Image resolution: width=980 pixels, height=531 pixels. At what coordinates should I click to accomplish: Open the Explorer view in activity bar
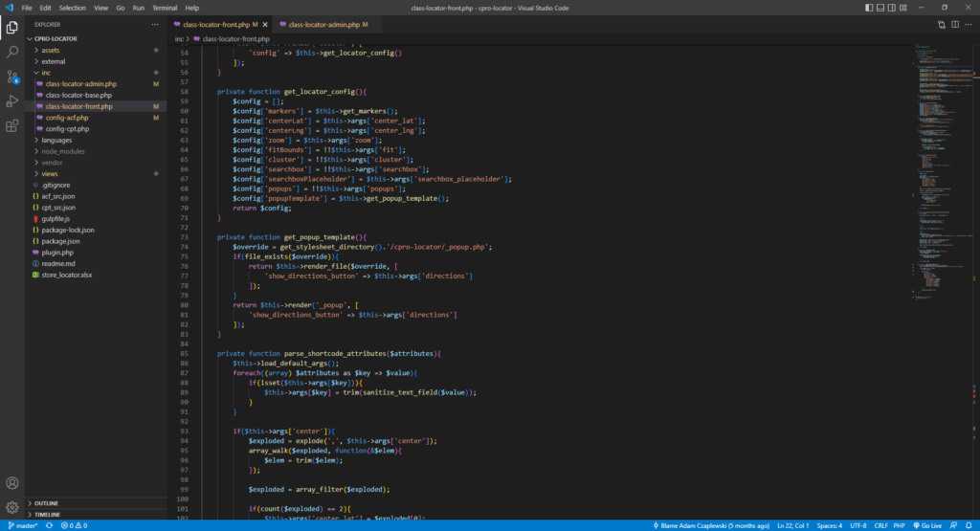point(11,28)
